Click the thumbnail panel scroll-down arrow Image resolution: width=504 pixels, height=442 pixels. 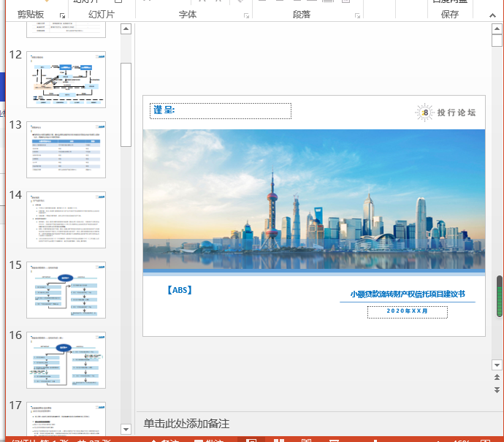point(126,429)
